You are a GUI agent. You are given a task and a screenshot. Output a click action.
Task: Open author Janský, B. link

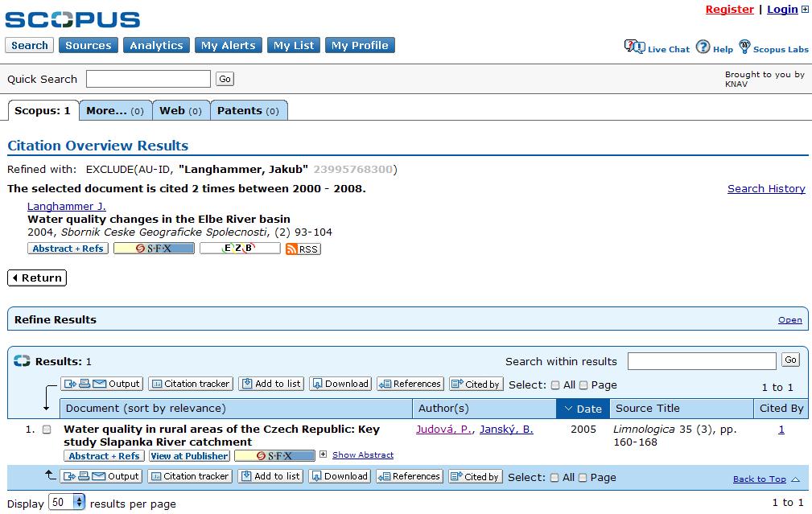[x=506, y=429]
